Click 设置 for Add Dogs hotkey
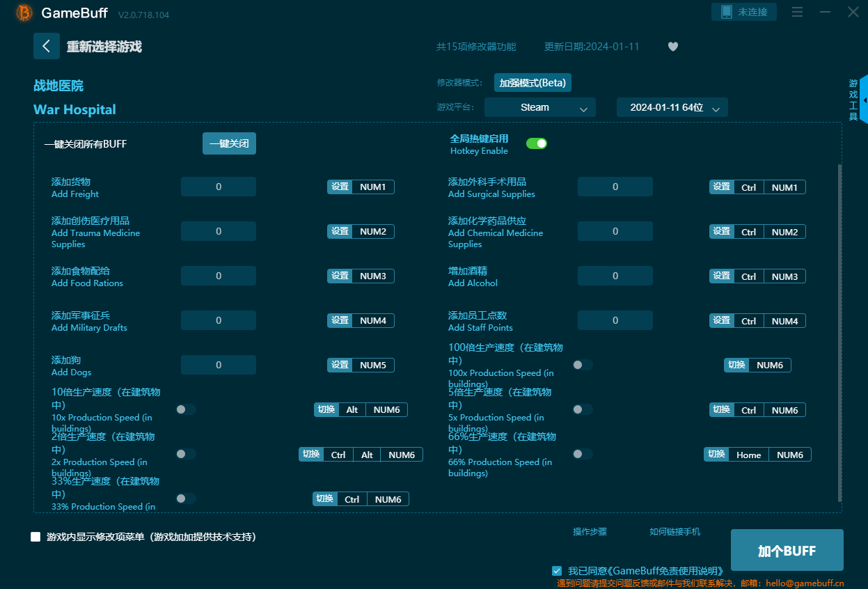This screenshot has width=868, height=589. [340, 365]
